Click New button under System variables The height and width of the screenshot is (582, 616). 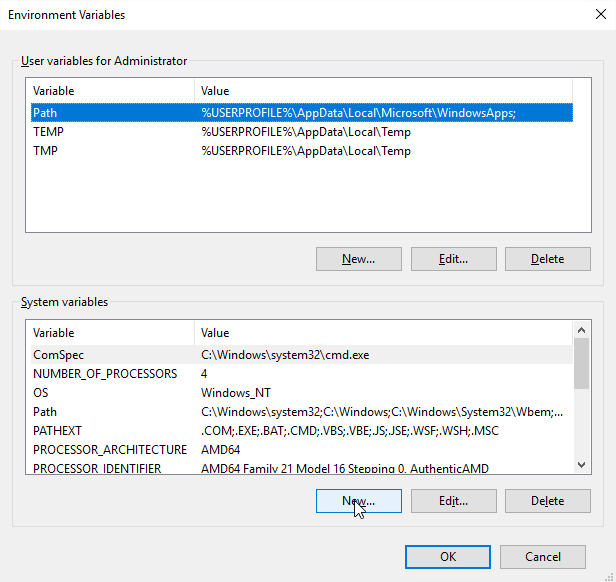pyautogui.click(x=358, y=500)
